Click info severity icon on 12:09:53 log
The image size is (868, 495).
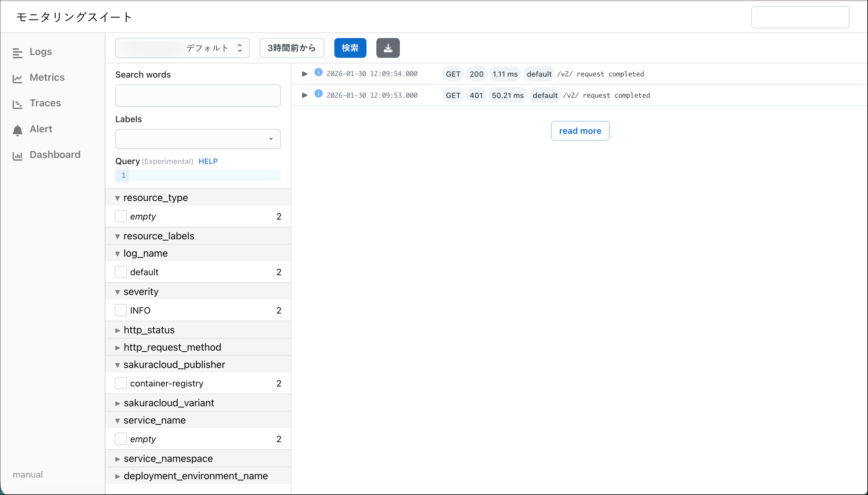click(318, 93)
